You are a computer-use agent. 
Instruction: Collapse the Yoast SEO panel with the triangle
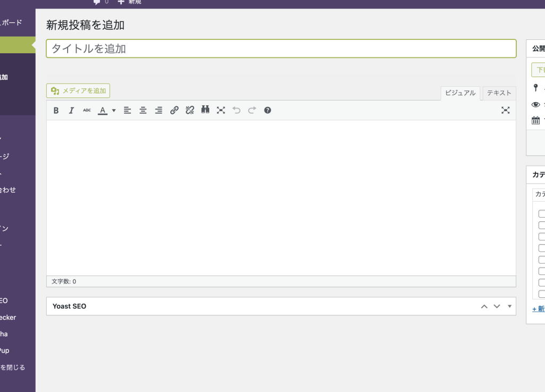coord(509,306)
